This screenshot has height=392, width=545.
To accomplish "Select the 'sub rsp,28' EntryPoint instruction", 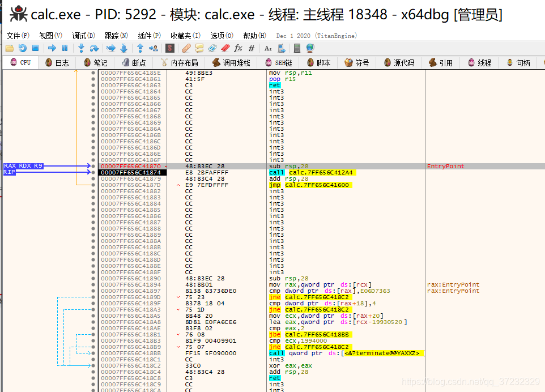I will tap(288, 166).
